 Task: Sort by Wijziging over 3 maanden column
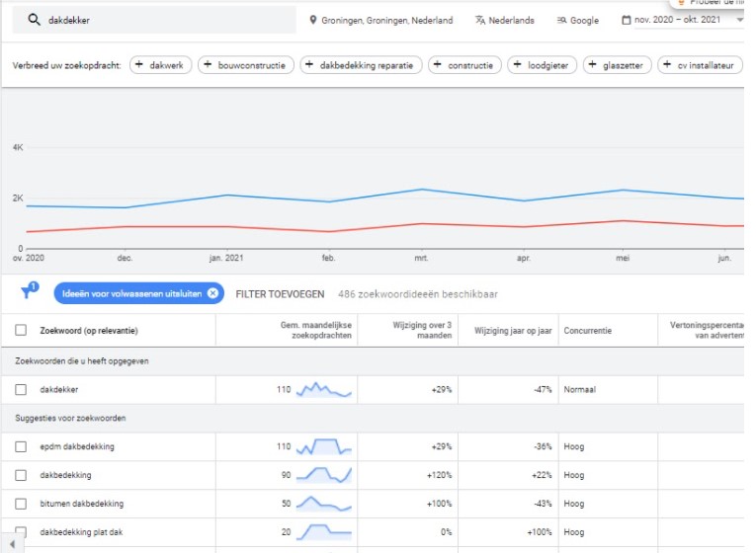[x=422, y=330]
